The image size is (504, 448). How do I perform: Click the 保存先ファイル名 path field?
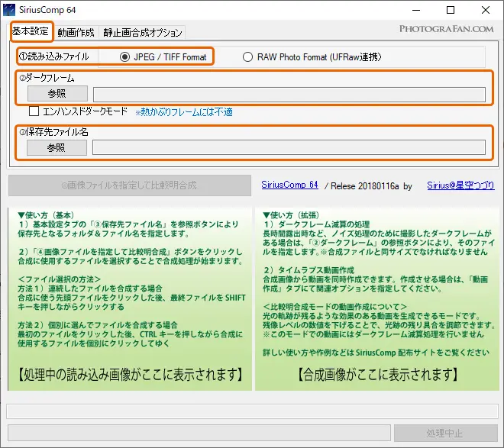pos(289,147)
